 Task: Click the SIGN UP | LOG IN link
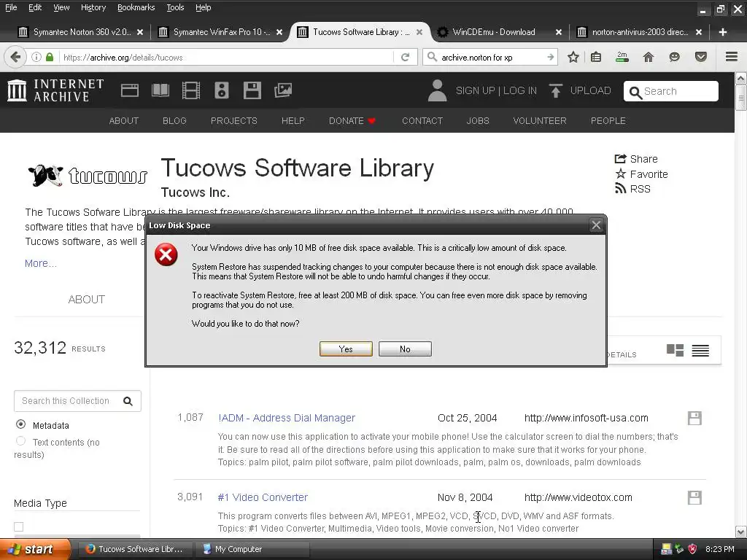tap(496, 90)
